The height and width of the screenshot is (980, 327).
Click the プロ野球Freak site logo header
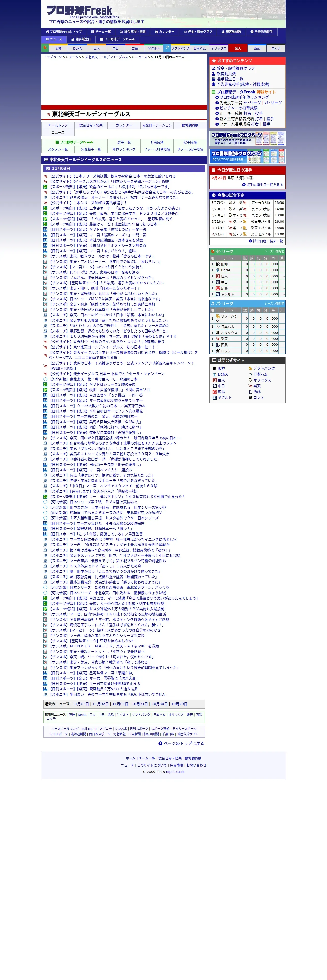[79, 12]
